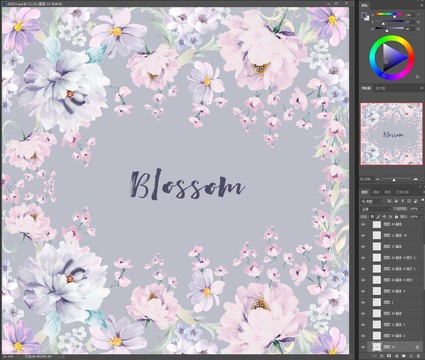Click the background color swatch in Color panel

[367, 18]
